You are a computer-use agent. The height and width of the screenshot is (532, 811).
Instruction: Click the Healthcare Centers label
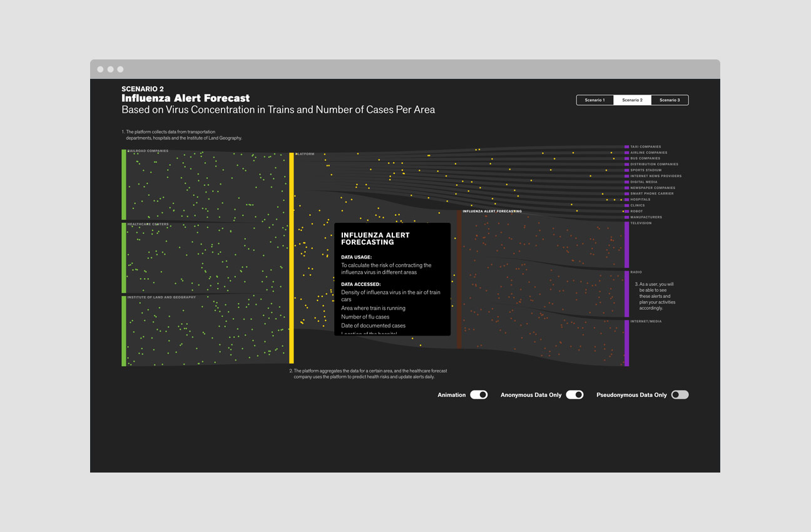[x=148, y=224]
